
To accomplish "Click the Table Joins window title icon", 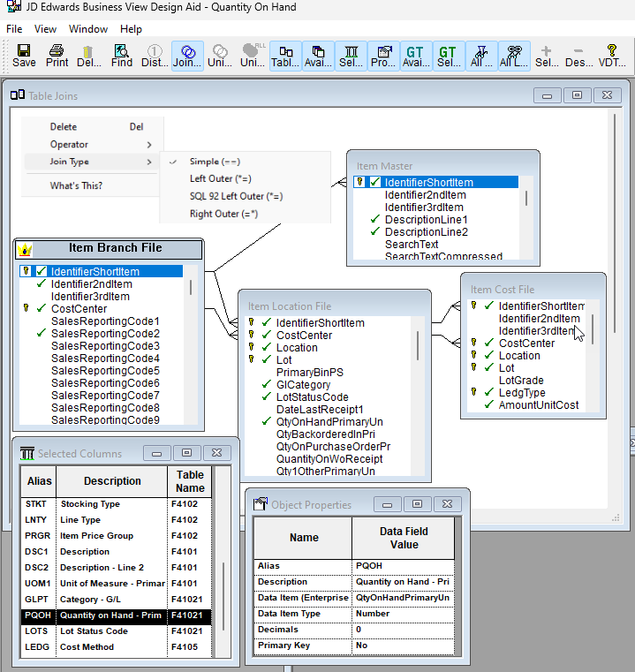I will 18,95.
